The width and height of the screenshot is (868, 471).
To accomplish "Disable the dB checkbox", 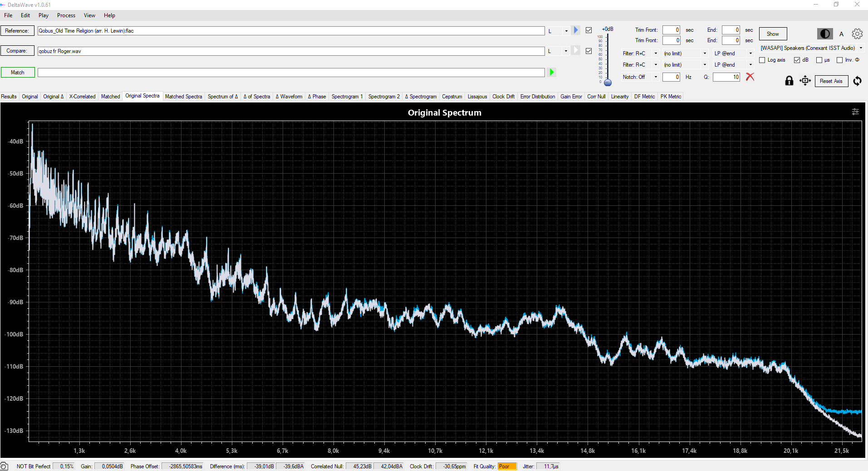I will [797, 60].
